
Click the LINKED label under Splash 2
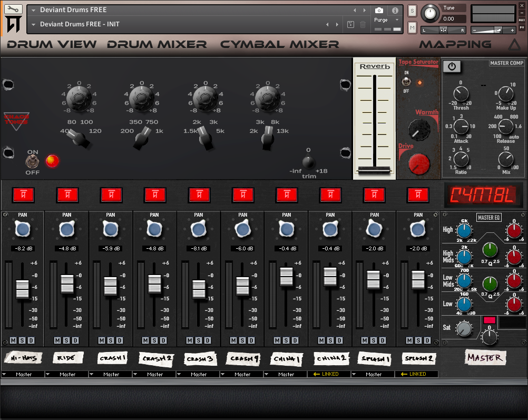414,374
